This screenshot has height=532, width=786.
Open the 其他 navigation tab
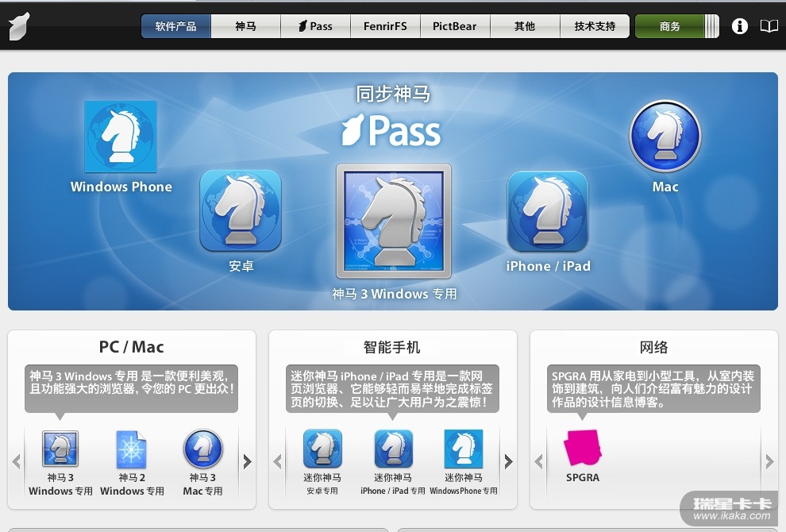(x=525, y=26)
